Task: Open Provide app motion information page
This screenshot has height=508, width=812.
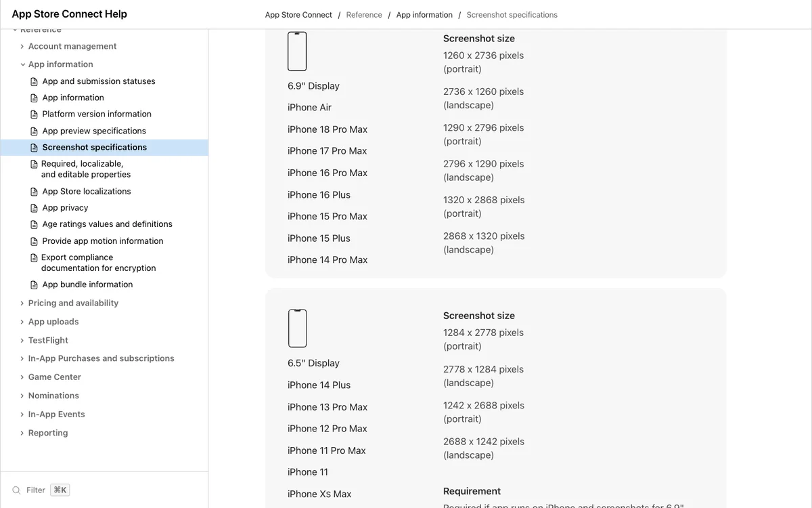Action: click(x=103, y=241)
